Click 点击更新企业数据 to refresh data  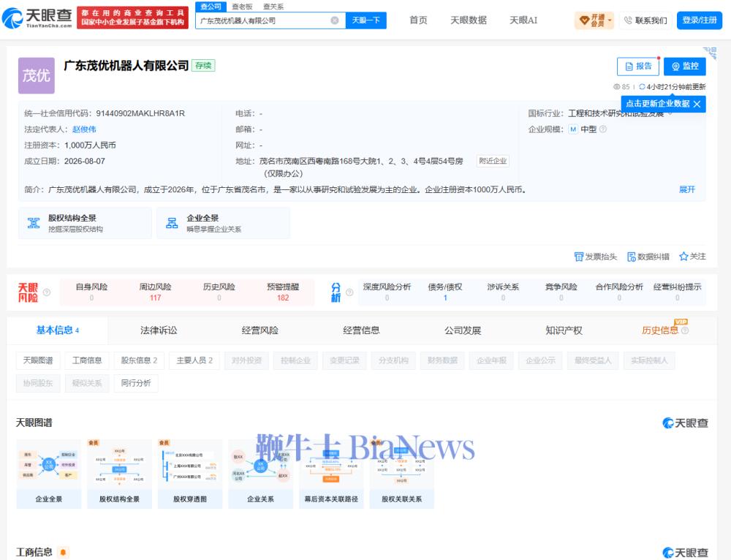pos(657,104)
